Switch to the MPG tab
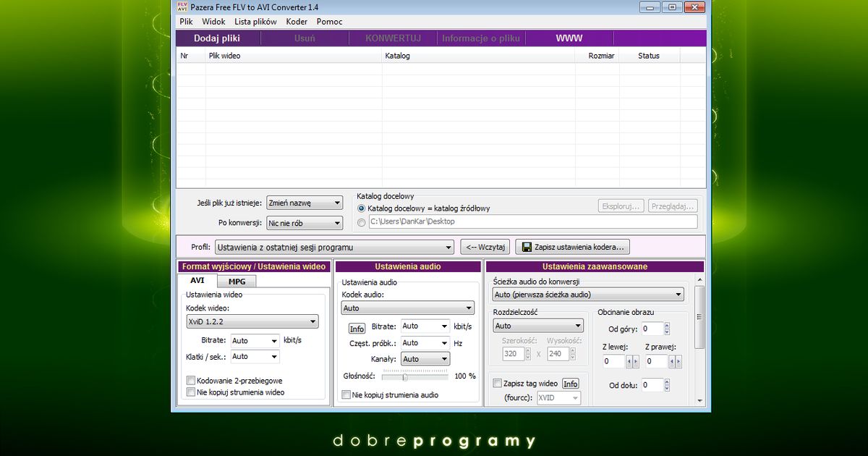This screenshot has height=456, width=868. 237,282
